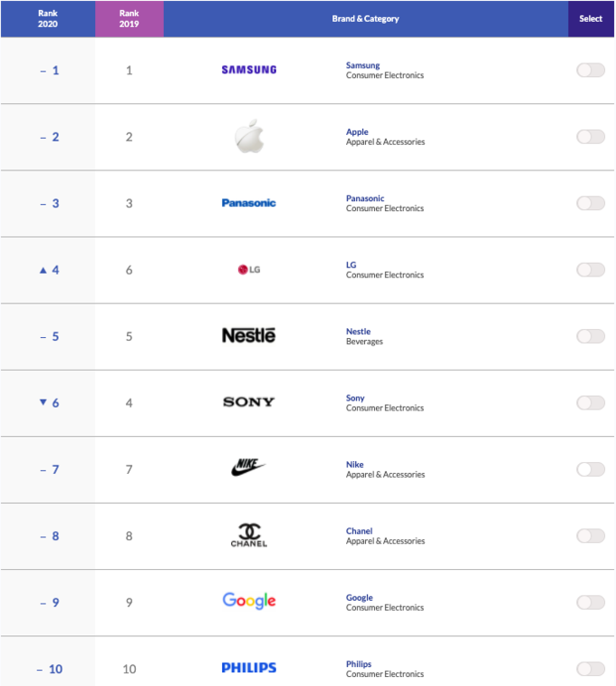Click the Chanel logo

click(x=249, y=535)
